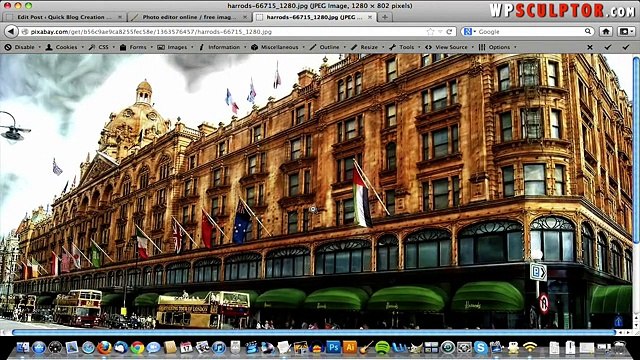Launch Skype from the dock
Image resolution: width=640 pixels, height=360 pixels.
tap(480, 347)
